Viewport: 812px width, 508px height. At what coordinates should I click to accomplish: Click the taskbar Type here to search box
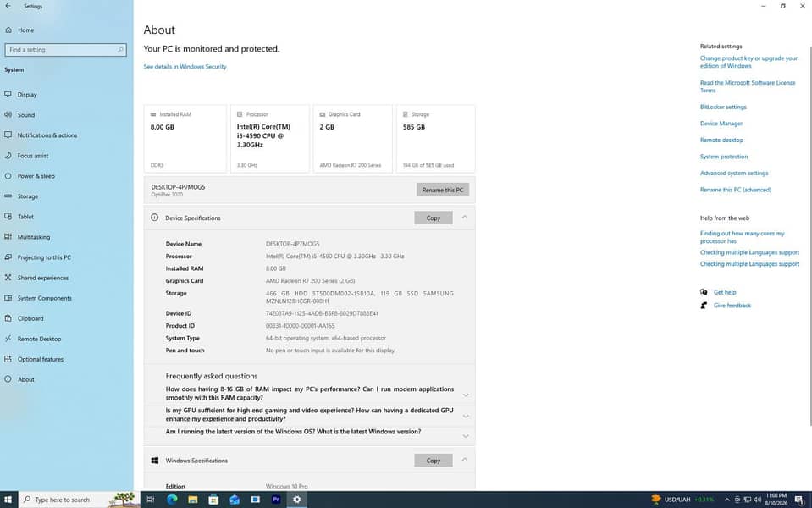pyautogui.click(x=80, y=500)
